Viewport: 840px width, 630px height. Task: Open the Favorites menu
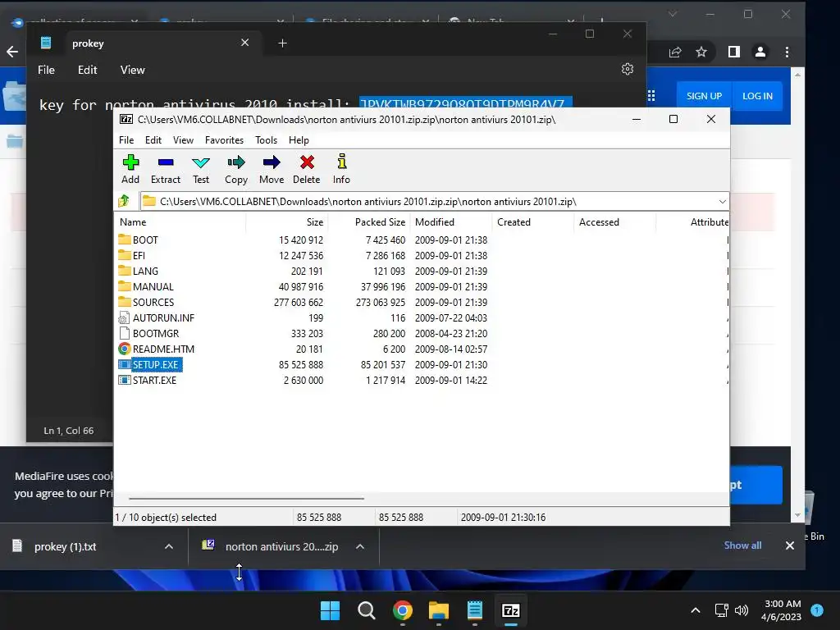click(224, 139)
